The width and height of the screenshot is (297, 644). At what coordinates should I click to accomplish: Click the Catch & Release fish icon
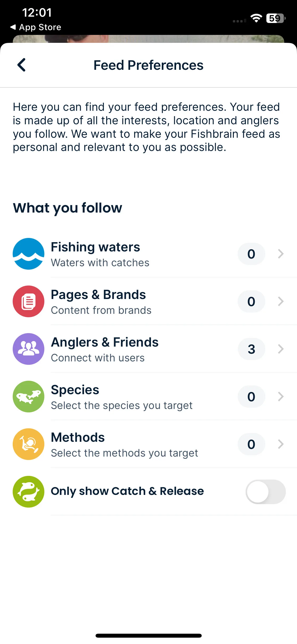(x=29, y=492)
